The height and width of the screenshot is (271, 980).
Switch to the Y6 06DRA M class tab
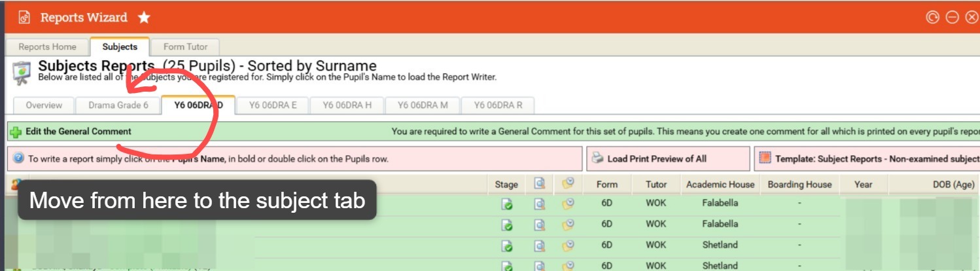423,105
